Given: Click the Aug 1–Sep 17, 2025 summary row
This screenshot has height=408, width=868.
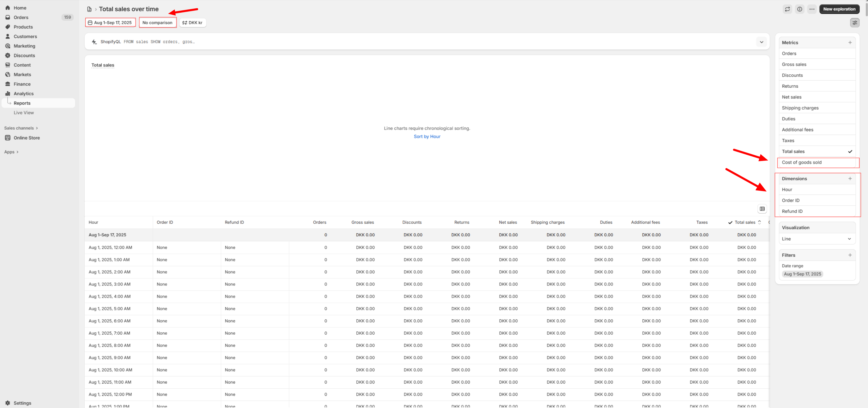Looking at the screenshot, I should point(427,235).
